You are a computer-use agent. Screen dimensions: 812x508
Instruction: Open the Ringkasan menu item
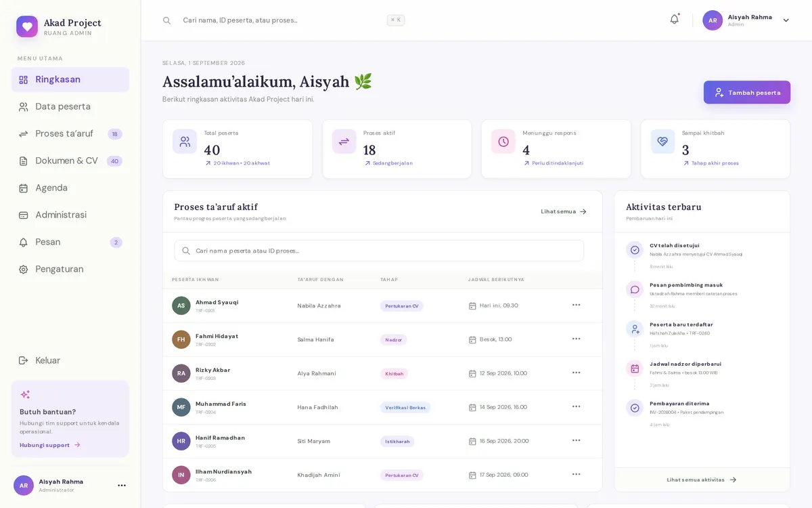(70, 79)
